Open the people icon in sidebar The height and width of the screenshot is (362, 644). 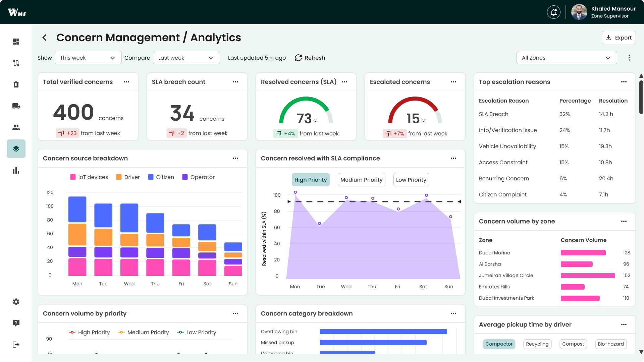(x=16, y=127)
